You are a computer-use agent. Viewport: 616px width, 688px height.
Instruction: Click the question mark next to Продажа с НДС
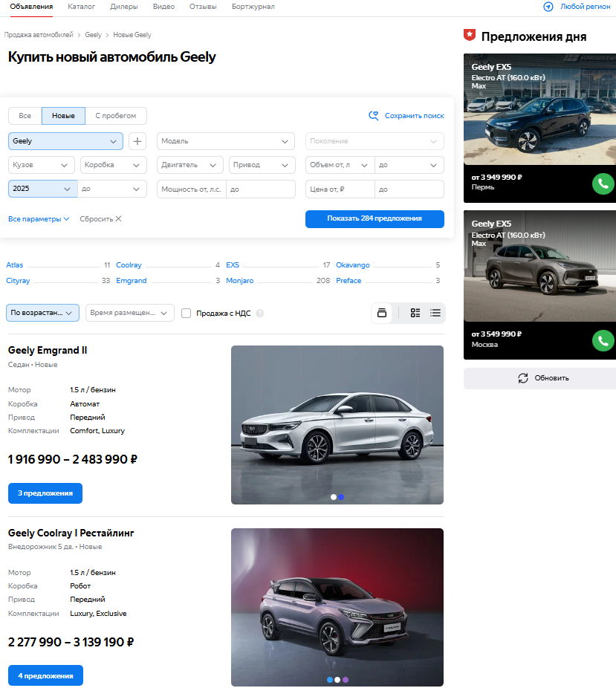pos(260,314)
